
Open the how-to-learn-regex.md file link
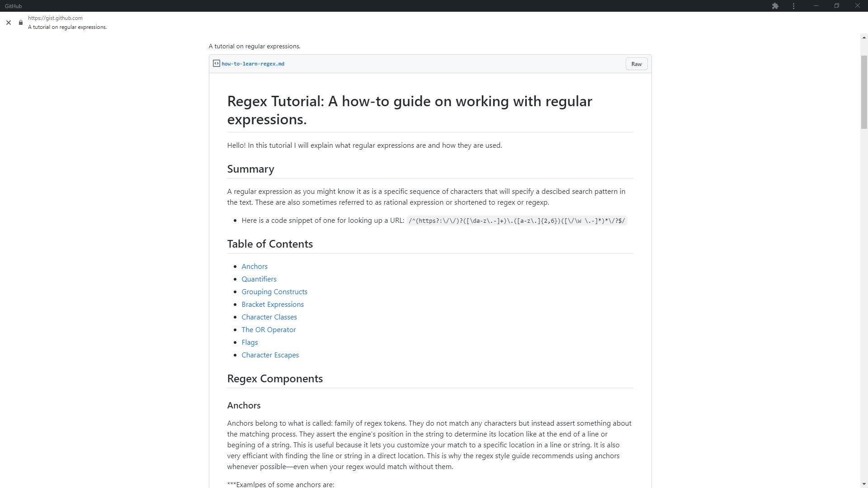click(x=253, y=64)
